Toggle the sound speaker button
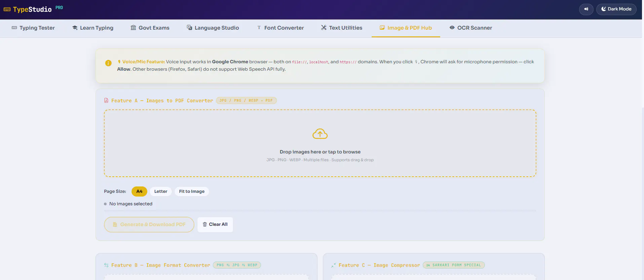Image resolution: width=644 pixels, height=280 pixels. (586, 9)
